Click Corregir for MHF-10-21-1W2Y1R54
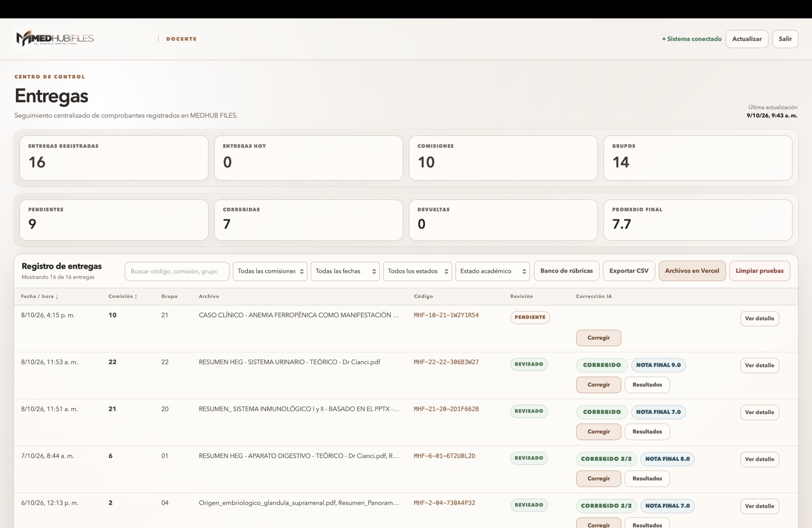The width and height of the screenshot is (812, 528). coord(598,338)
